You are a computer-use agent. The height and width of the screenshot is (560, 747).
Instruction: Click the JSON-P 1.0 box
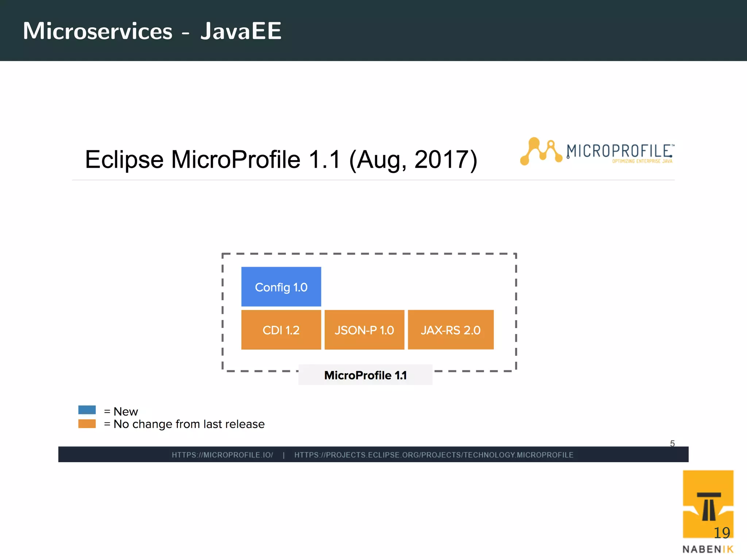pos(364,330)
